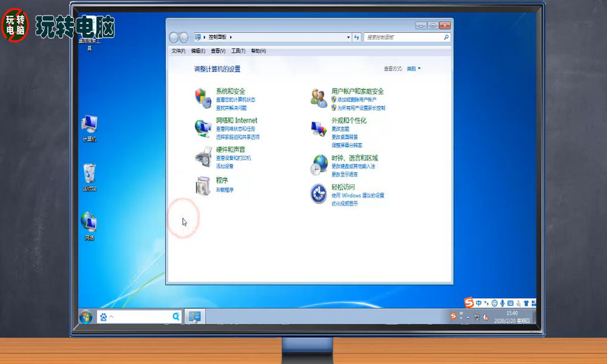Click the 添加设备 link
The width and height of the screenshot is (607, 364).
click(225, 166)
